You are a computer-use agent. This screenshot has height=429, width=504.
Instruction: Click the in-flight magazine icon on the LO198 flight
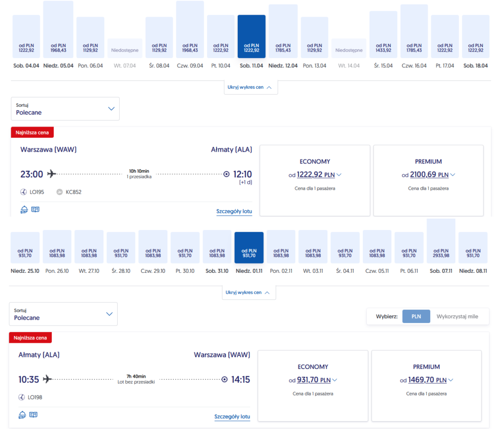pos(33,415)
